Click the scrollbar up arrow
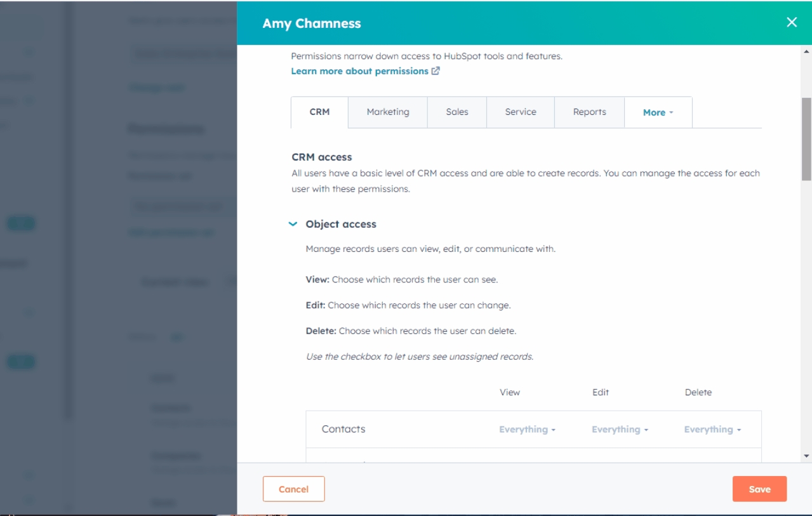Screen dimensions: 812x516 point(805,50)
